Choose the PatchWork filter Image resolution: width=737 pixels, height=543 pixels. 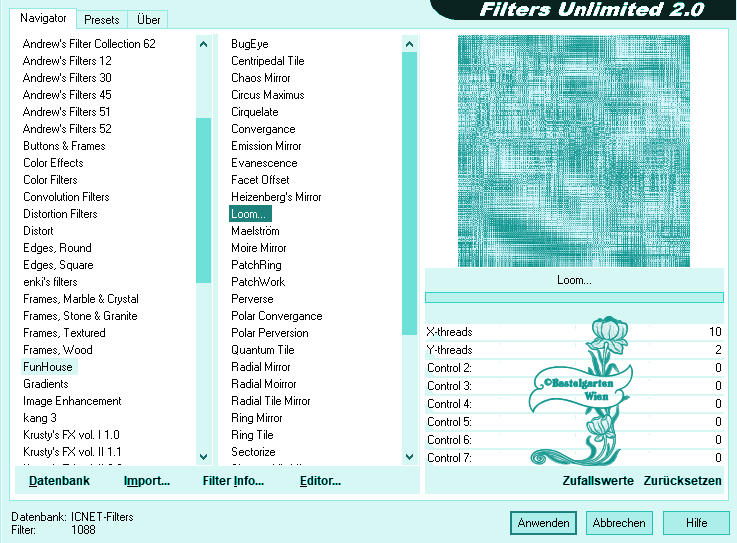258,282
